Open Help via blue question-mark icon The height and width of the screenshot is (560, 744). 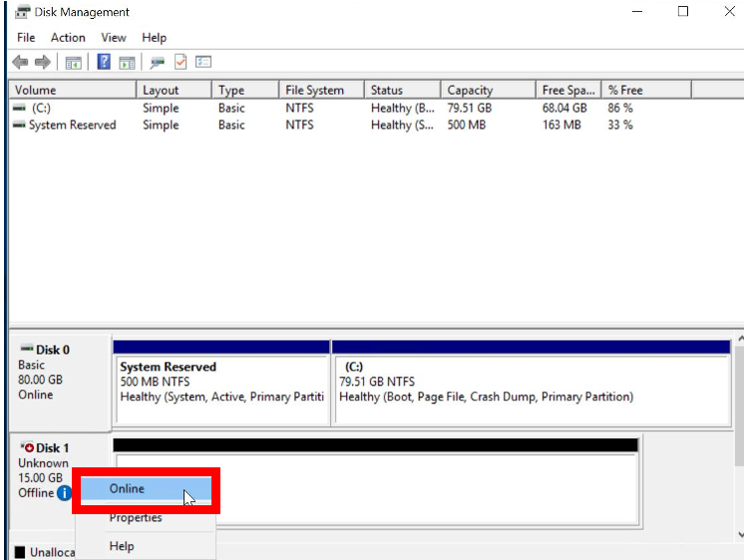click(103, 62)
